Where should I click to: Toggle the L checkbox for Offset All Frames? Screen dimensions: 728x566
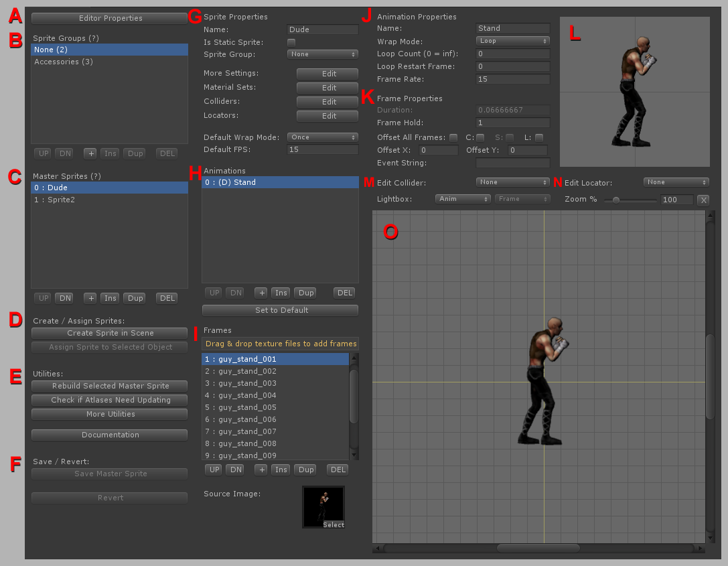[539, 137]
